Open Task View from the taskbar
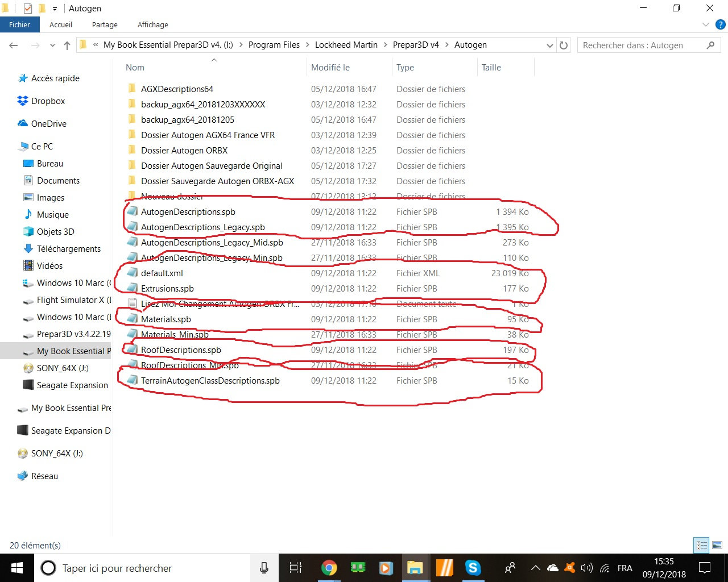 pyautogui.click(x=296, y=568)
